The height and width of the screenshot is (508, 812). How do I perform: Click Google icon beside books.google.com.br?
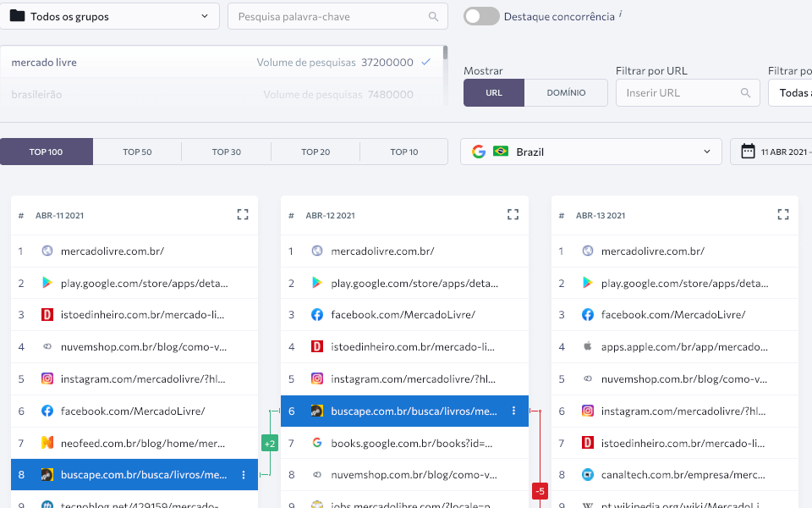pyautogui.click(x=317, y=443)
